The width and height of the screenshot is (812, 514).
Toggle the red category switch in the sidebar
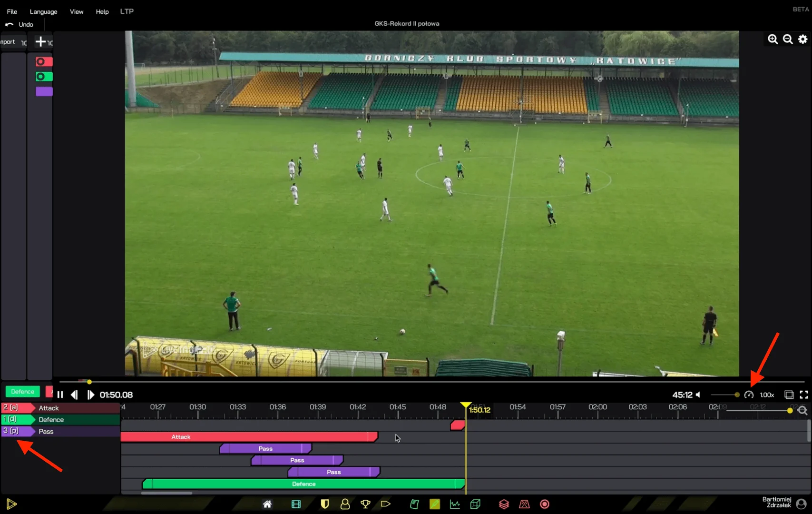pyautogui.click(x=43, y=61)
